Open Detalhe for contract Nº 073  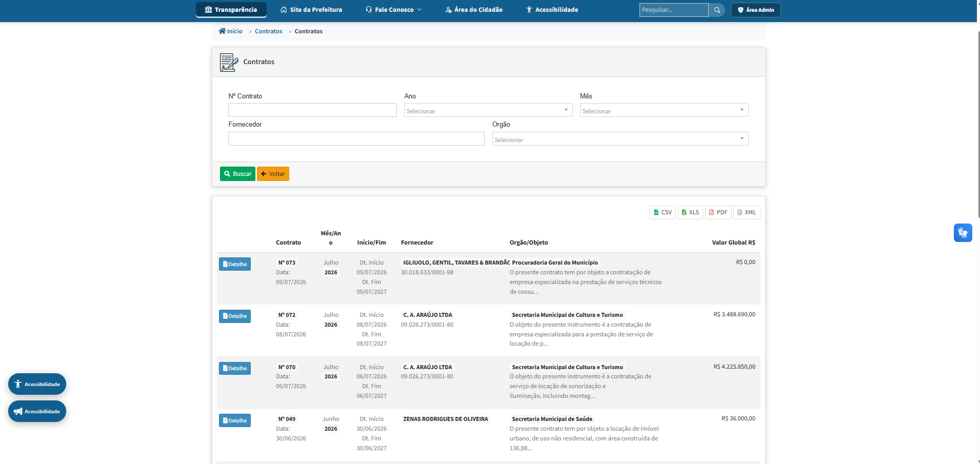point(235,264)
